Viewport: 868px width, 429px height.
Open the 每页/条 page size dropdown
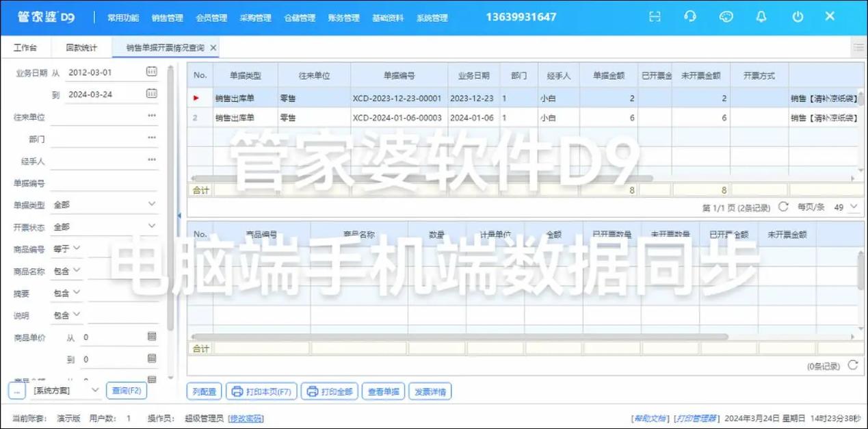click(847, 207)
